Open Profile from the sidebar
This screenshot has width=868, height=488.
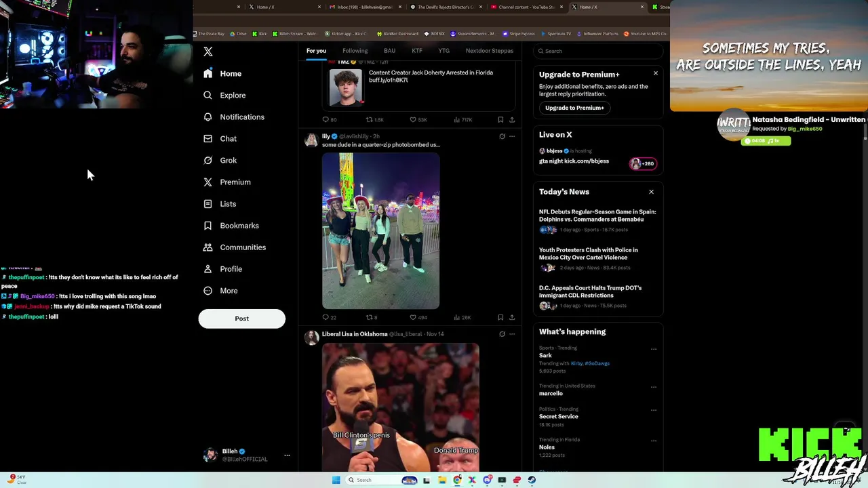[x=223, y=268]
